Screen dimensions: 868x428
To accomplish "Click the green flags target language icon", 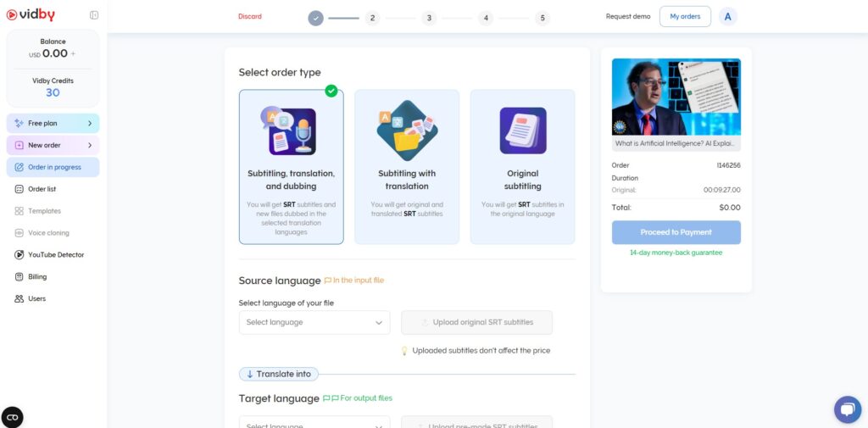I will point(331,398).
